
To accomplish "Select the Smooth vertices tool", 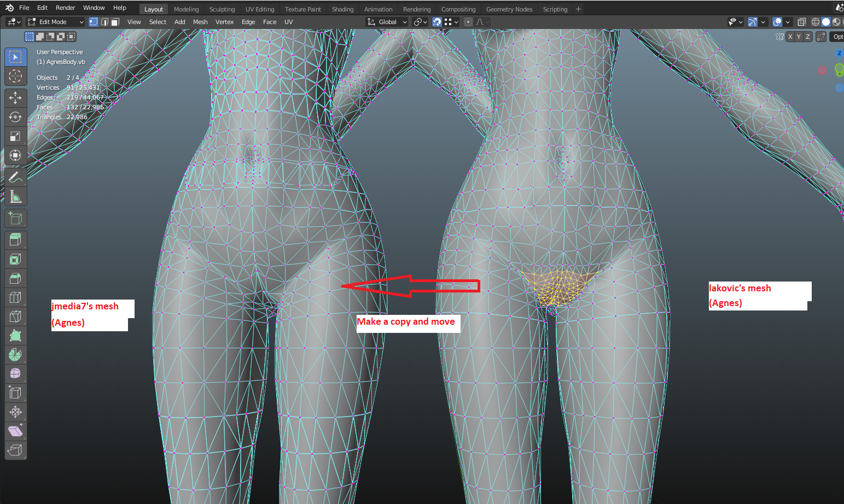I will point(15,374).
